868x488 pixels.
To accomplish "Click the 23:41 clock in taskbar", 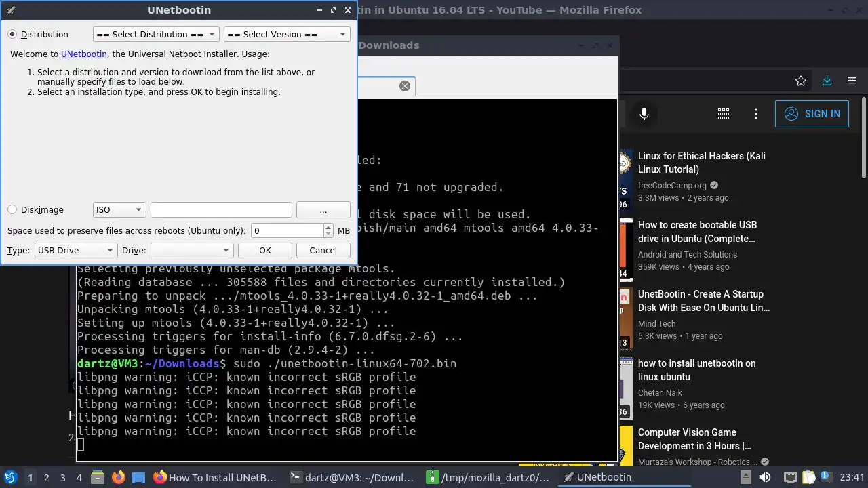I will (x=852, y=477).
